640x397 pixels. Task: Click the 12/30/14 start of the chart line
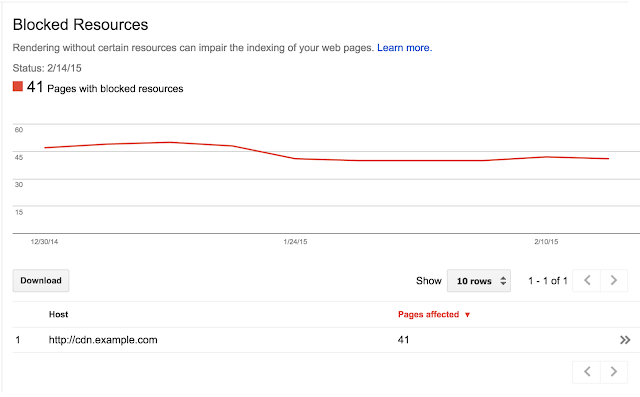tap(45, 147)
